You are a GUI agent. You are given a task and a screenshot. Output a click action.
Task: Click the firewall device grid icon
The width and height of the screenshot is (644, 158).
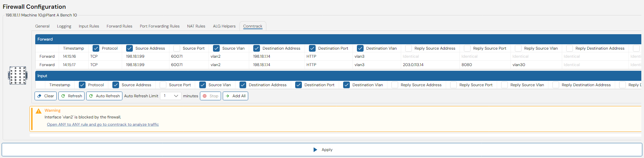click(x=18, y=75)
